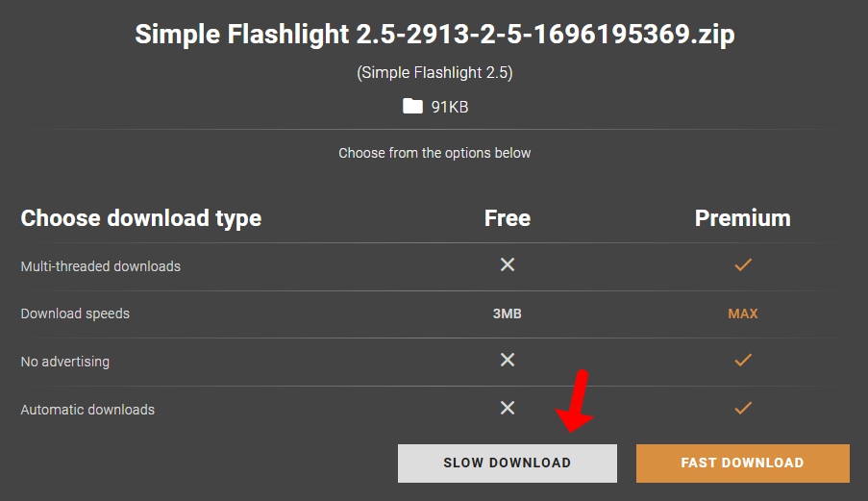
Task: Click the Free X icon for Automatic downloads
Action: tap(508, 408)
